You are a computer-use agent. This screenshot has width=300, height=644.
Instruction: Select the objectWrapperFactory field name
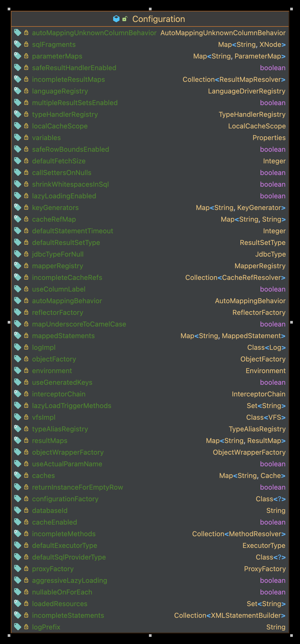pos(68,452)
